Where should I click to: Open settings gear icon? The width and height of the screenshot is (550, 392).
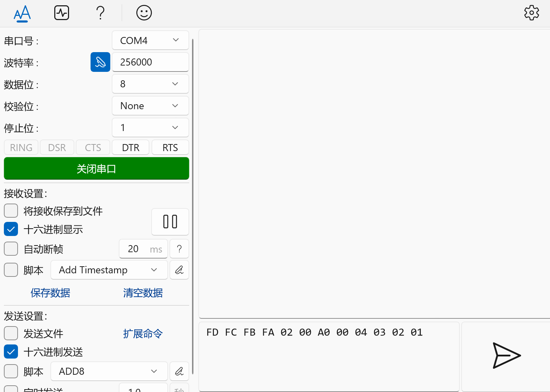tap(532, 13)
